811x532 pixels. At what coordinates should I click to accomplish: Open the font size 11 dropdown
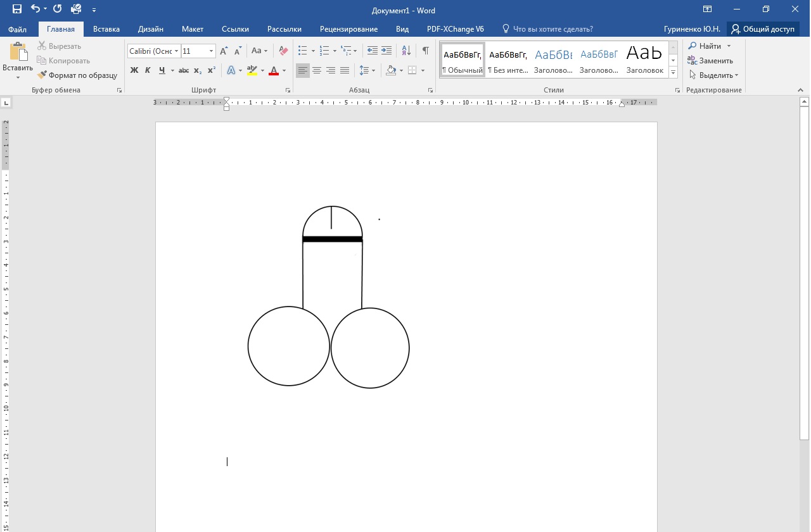[211, 51]
